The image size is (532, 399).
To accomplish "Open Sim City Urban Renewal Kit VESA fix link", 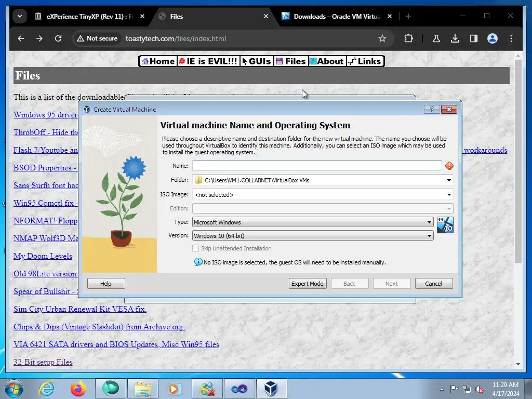I will (x=80, y=309).
